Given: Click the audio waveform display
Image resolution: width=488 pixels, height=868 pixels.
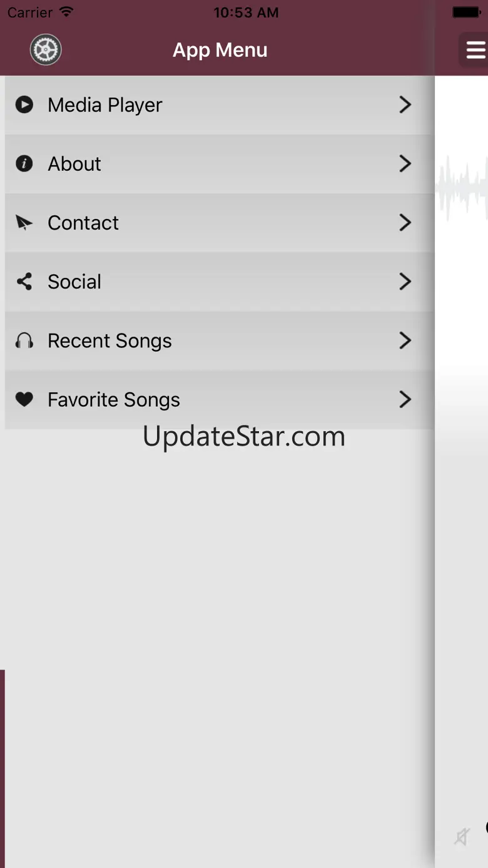Looking at the screenshot, I should [462, 188].
